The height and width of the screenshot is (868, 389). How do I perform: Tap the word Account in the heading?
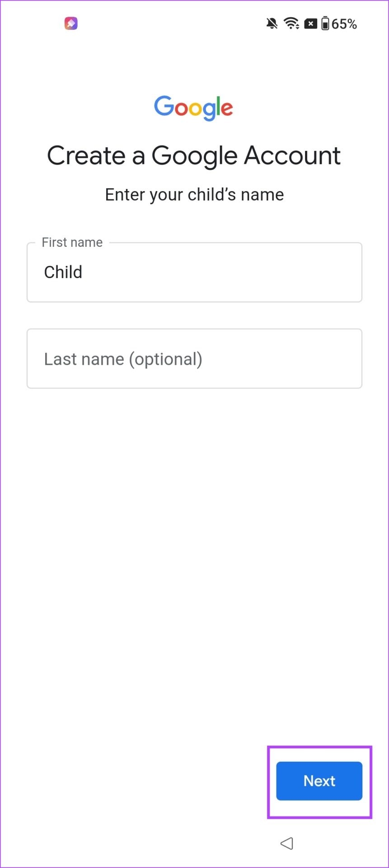[292, 156]
